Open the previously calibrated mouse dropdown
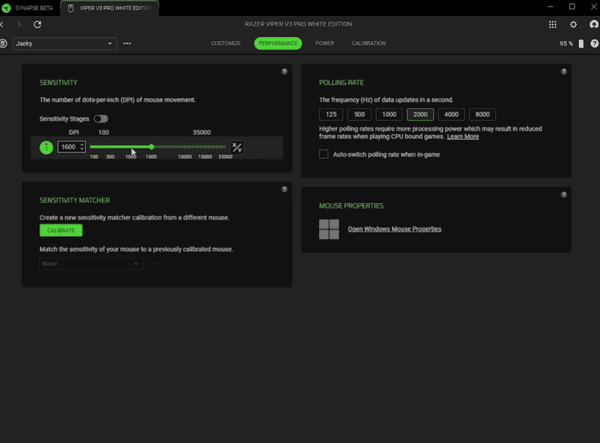 pyautogui.click(x=91, y=264)
